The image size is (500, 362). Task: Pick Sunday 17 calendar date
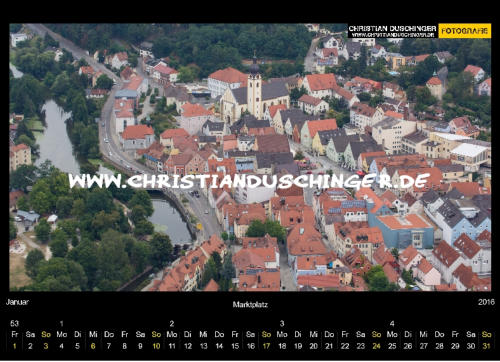pyautogui.click(x=266, y=346)
